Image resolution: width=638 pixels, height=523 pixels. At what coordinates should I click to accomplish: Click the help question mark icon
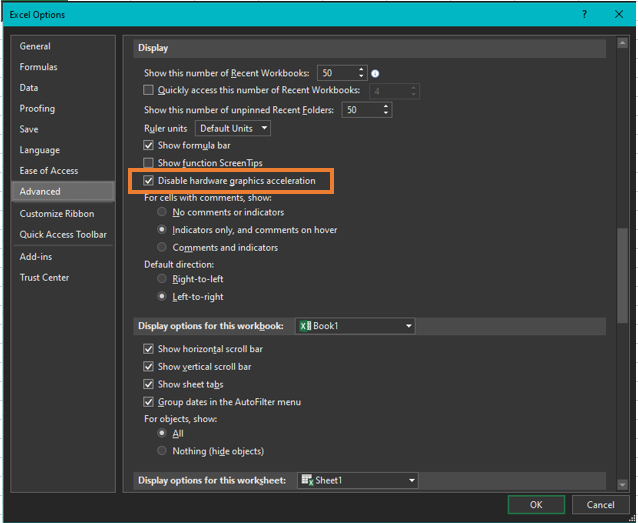[584, 15]
